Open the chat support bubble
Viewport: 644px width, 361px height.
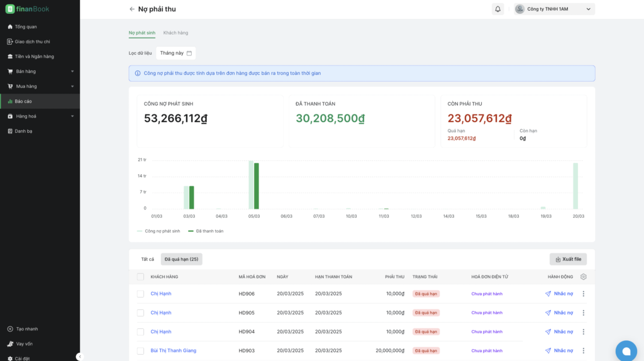626,351
